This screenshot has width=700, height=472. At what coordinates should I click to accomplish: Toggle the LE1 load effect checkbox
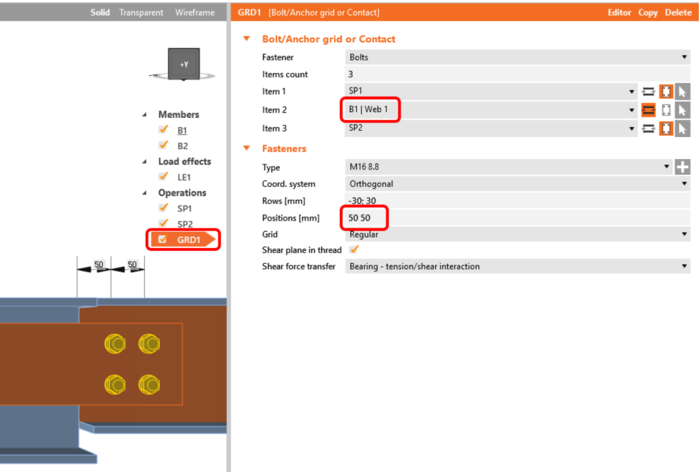pyautogui.click(x=163, y=176)
